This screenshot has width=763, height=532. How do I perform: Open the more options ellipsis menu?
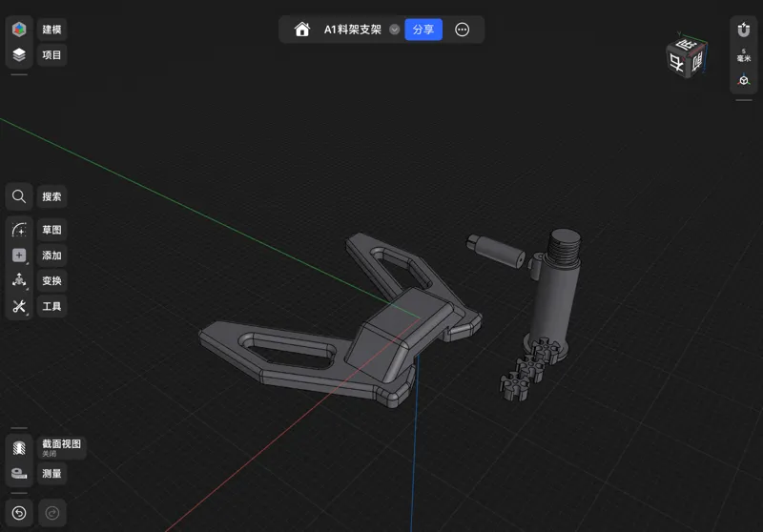point(463,30)
